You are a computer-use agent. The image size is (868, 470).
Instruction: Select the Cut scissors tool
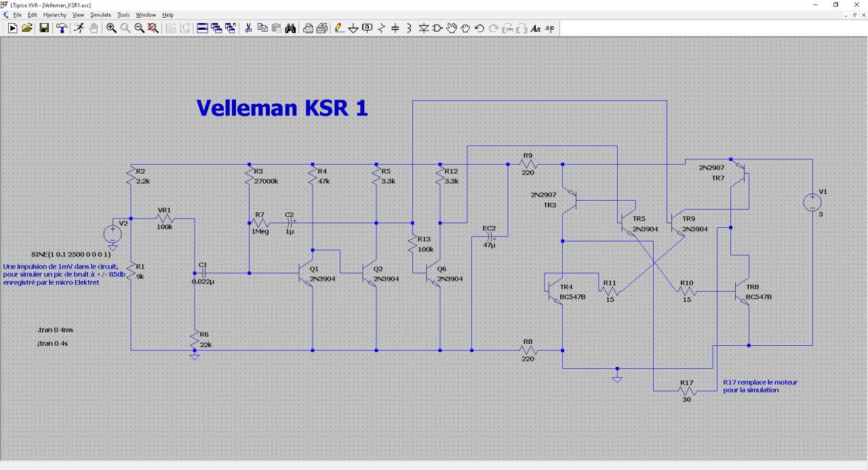coord(248,28)
